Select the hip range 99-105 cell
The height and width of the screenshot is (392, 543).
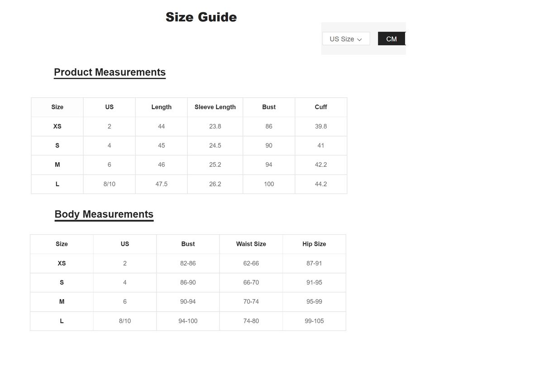pos(314,321)
